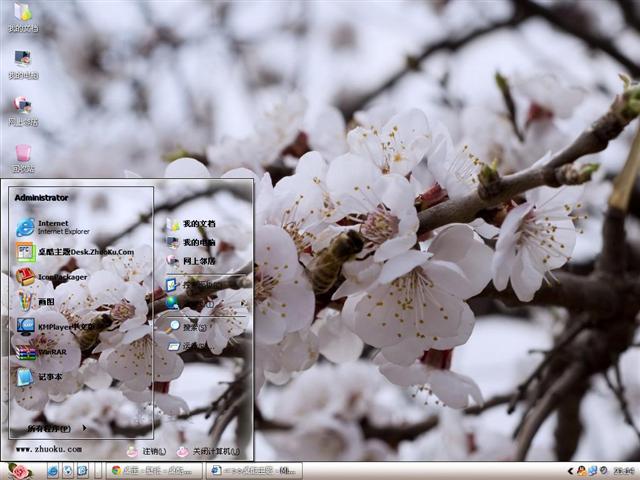Viewport: 640px width, 480px height.
Task: Choose 网上邻居 in the Start menu's right column
Action: pos(197,261)
